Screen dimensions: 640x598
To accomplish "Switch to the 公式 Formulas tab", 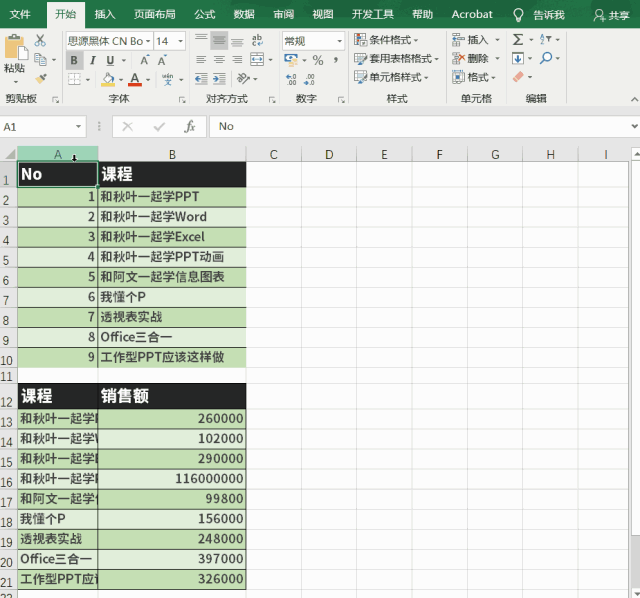I will [x=204, y=15].
